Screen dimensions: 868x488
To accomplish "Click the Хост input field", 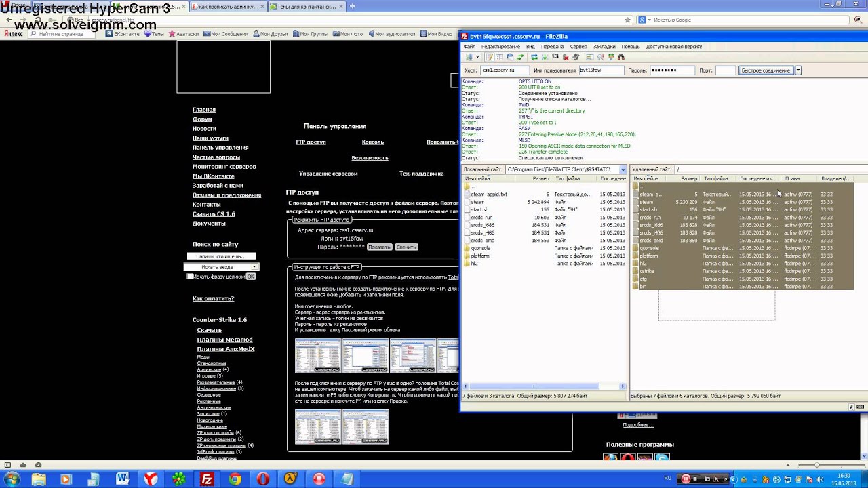I will point(505,70).
